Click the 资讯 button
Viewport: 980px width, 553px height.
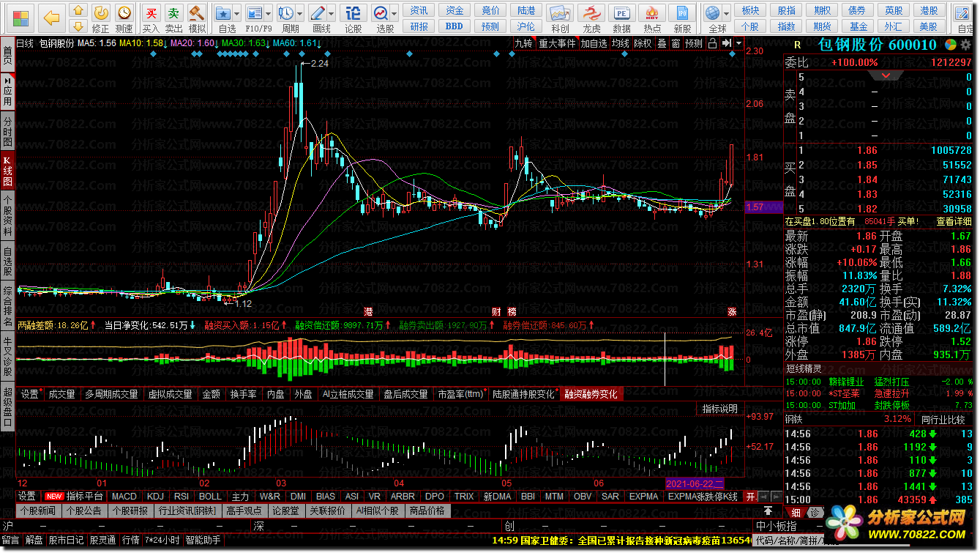click(419, 10)
